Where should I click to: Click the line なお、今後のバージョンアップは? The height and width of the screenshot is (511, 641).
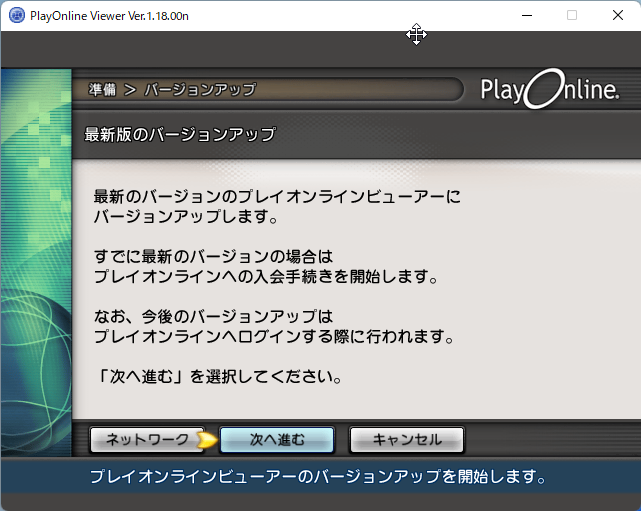213,316
